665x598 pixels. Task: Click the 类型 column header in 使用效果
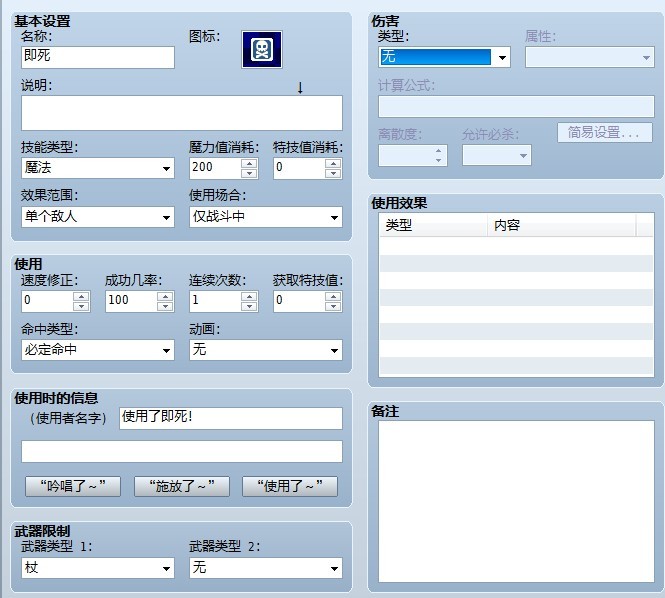click(x=433, y=225)
